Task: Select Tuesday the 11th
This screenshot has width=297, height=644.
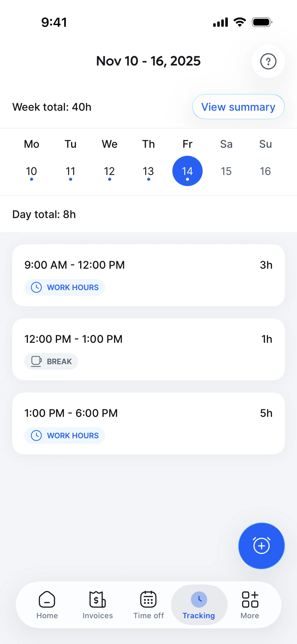Action: (x=71, y=171)
